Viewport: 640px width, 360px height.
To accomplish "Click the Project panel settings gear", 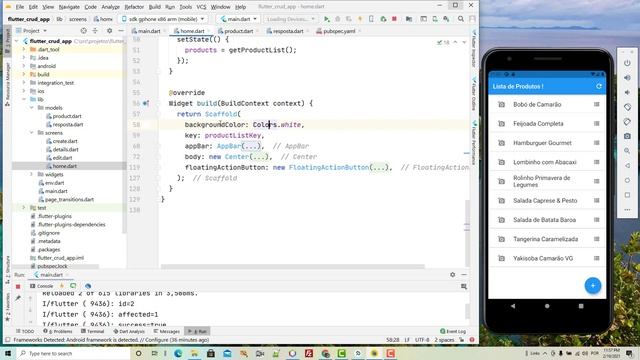I will coord(109,31).
